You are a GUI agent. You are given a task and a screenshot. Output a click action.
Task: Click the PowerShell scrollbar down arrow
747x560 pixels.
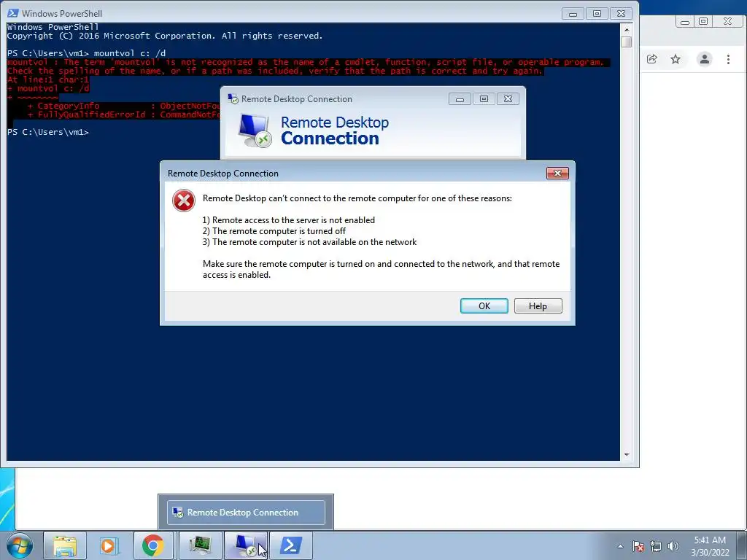coord(627,455)
